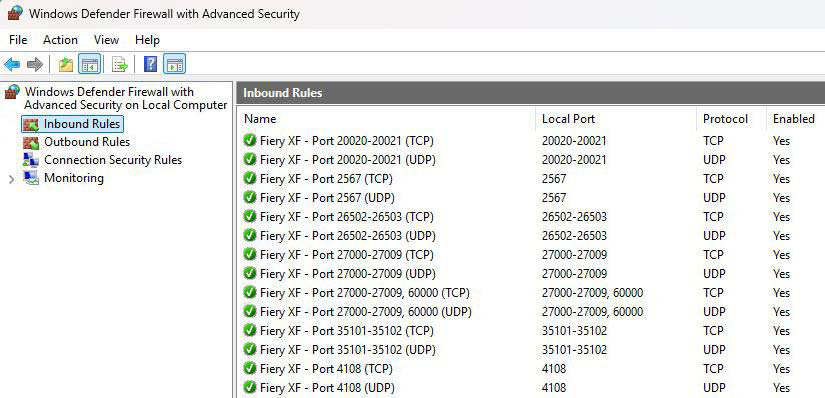Select Monitoring in the tree
Image resolution: width=825 pixels, height=398 pixels.
74,178
